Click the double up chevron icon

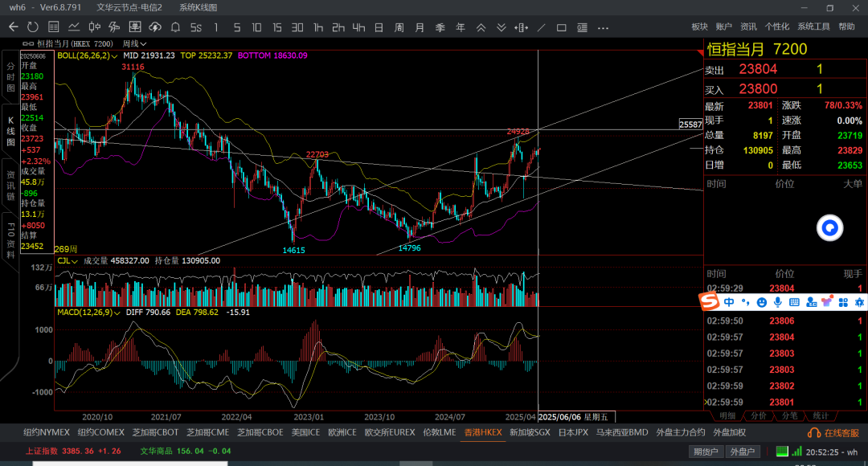pyautogui.click(x=481, y=27)
